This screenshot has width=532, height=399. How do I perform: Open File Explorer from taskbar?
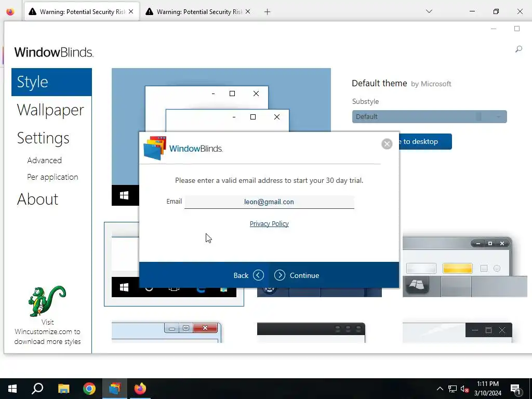(x=63, y=389)
